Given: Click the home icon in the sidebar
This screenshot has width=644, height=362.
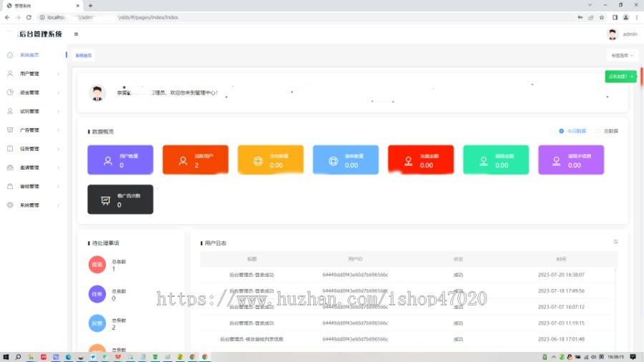Looking at the screenshot, I should coord(10,55).
